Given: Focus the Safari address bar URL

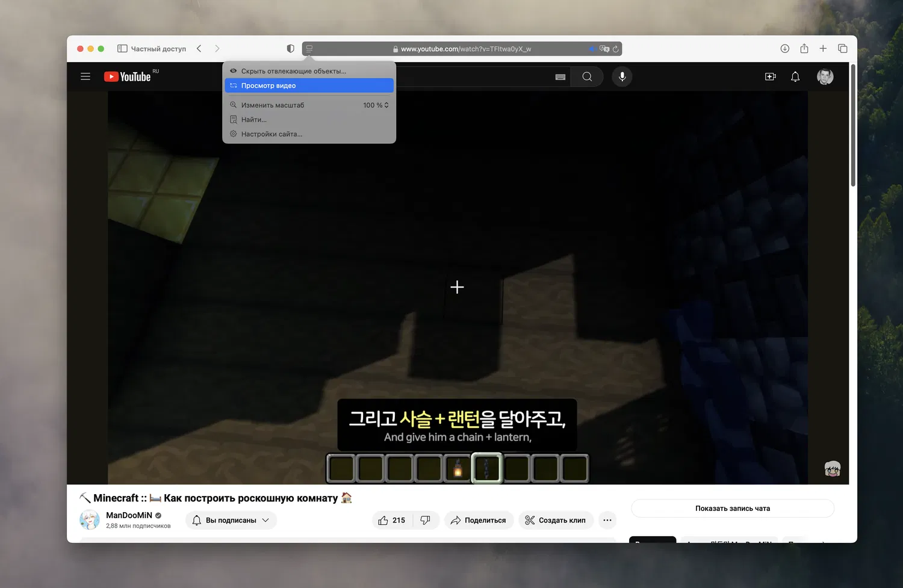Looking at the screenshot, I should tap(466, 49).
